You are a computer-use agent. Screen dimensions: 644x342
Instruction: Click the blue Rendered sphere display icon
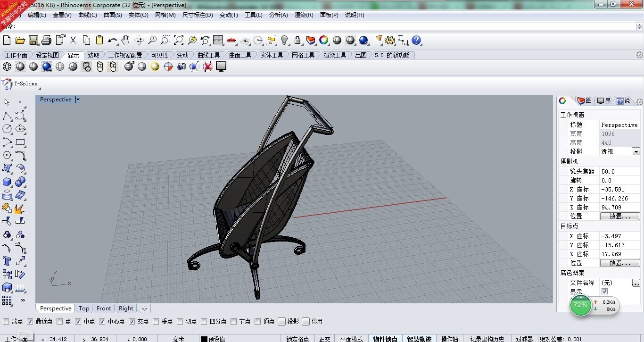tap(47, 67)
